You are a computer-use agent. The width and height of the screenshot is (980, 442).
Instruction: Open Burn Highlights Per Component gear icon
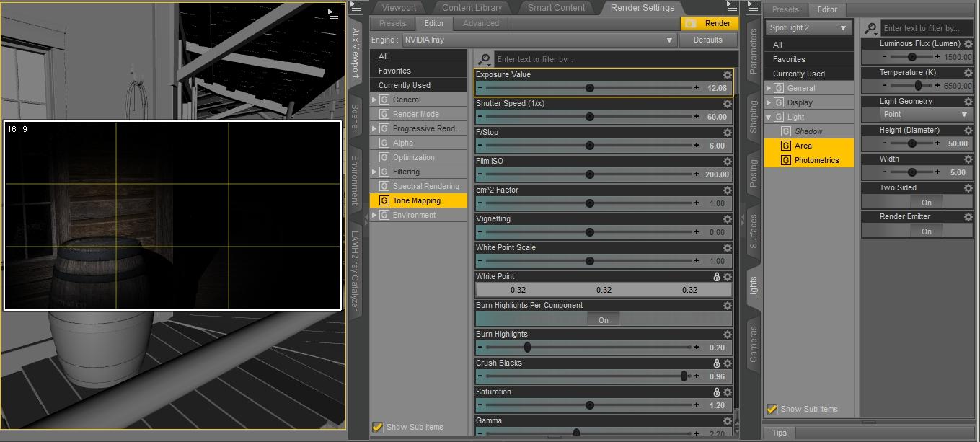coord(727,306)
